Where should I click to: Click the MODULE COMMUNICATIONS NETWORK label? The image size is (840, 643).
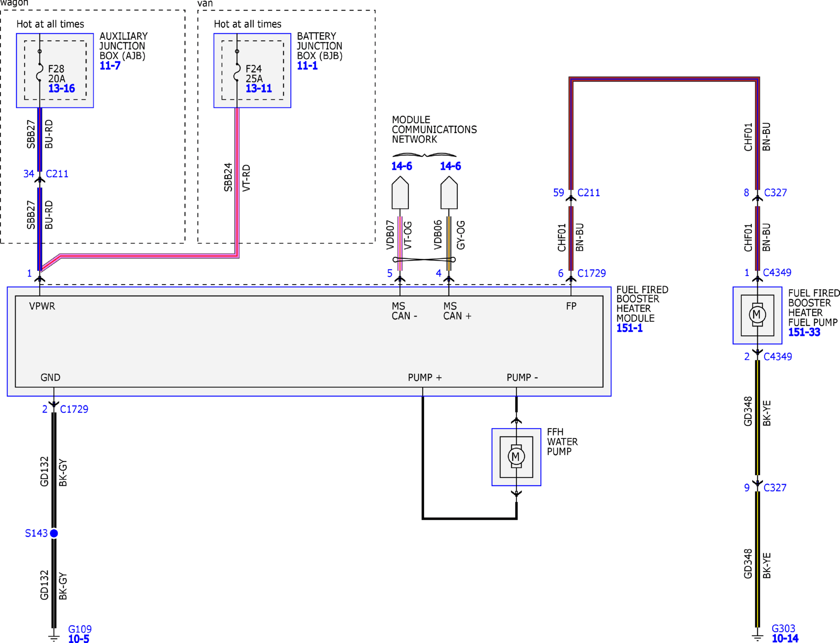[434, 130]
